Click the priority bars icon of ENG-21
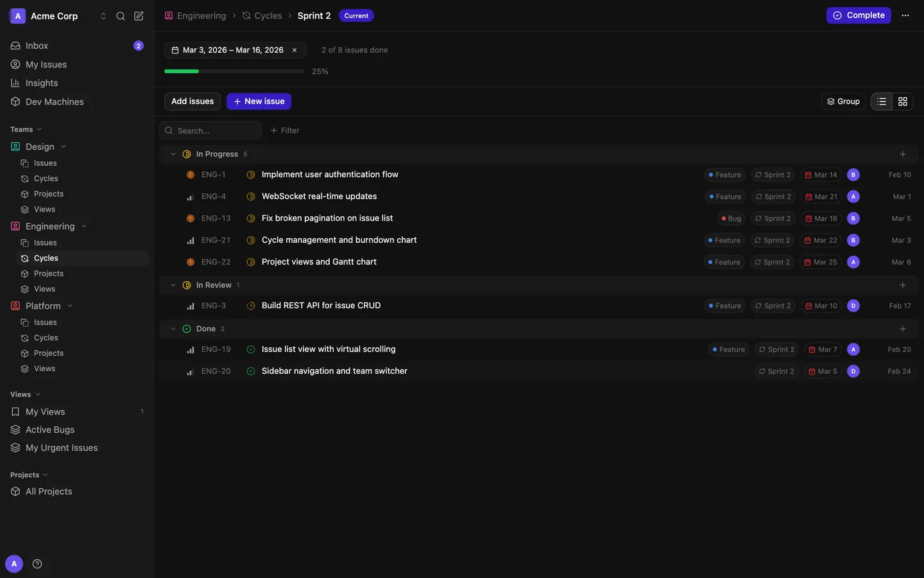This screenshot has width=924, height=578. point(191,240)
